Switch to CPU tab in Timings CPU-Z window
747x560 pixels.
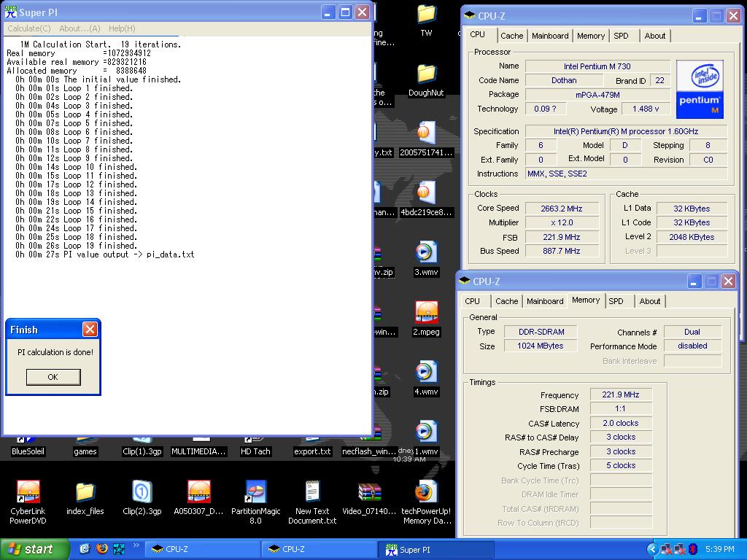472,301
